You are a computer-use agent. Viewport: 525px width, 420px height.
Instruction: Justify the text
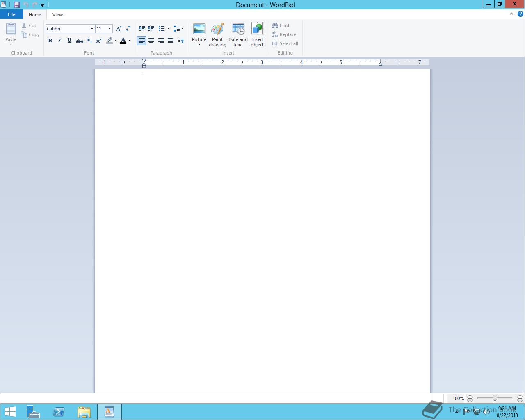(x=171, y=41)
